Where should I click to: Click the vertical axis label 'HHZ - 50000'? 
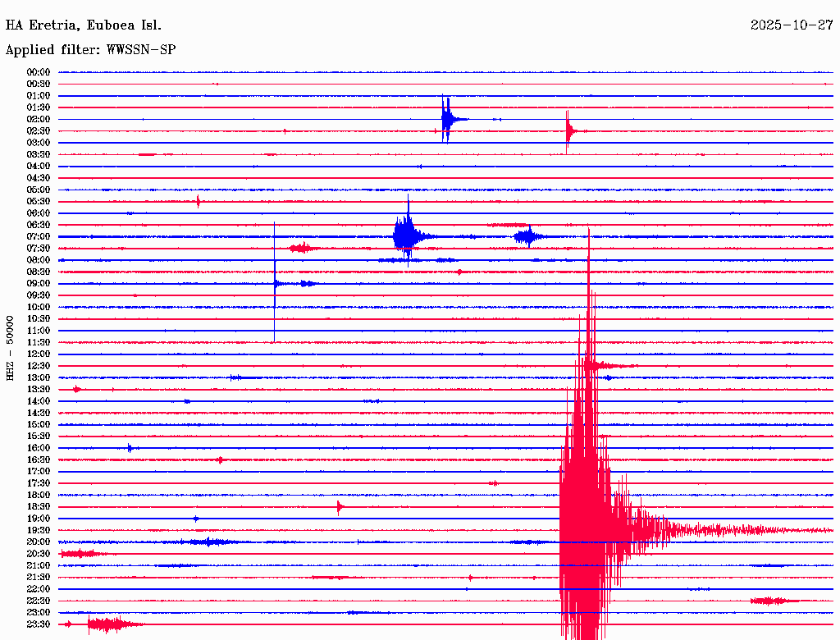[10, 349]
